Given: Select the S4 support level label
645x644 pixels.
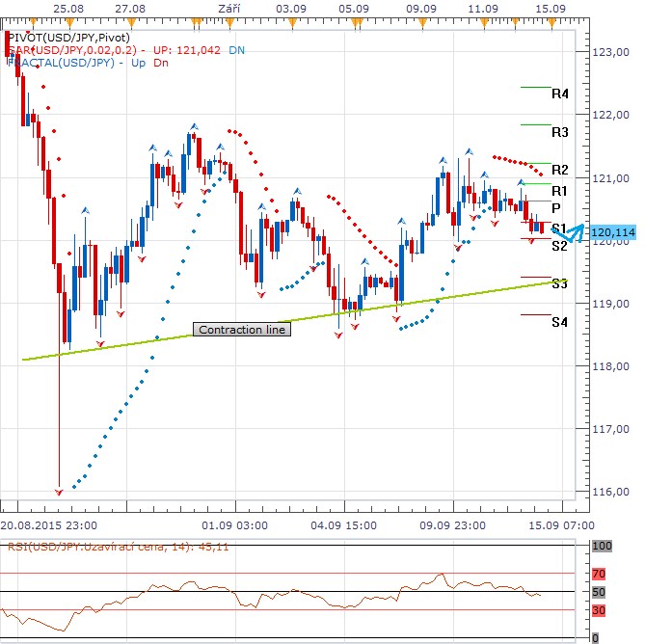Looking at the screenshot, I should (559, 322).
